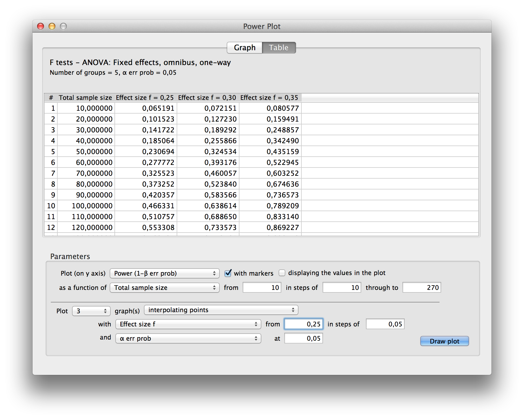Switch to the Graph tab
Screen dimensions: 524x420
(245, 48)
